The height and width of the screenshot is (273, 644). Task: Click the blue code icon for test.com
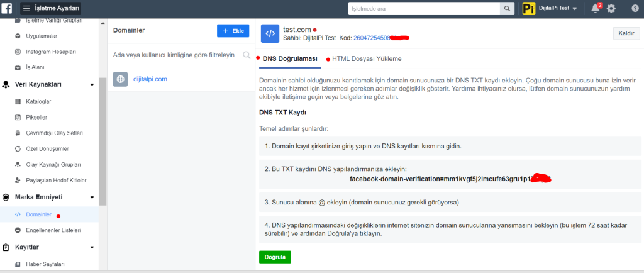click(270, 34)
